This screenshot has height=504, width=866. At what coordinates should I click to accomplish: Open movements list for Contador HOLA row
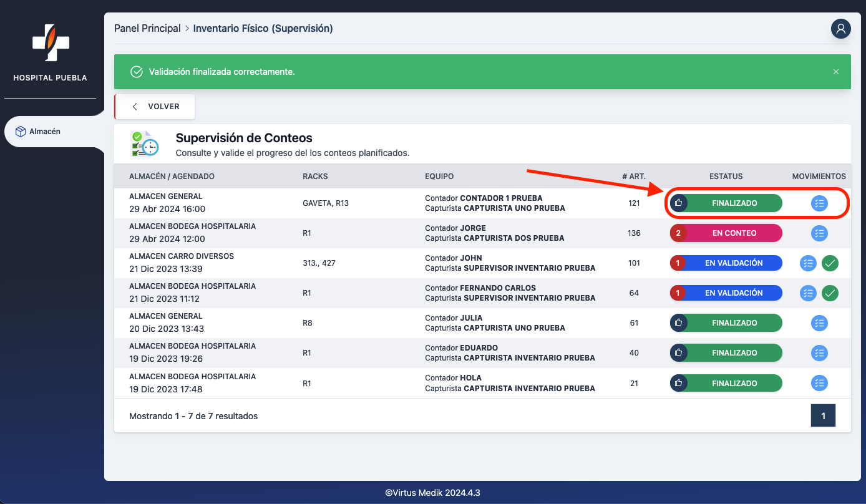point(819,383)
